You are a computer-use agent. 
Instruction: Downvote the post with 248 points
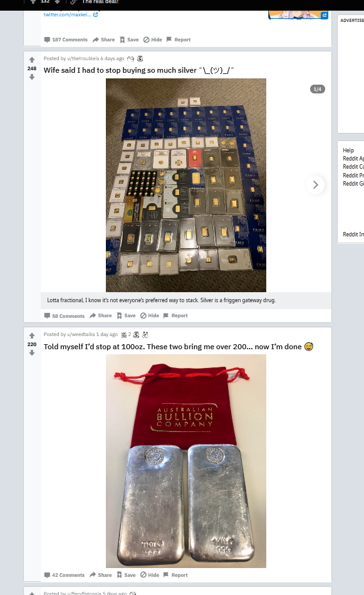pos(32,77)
